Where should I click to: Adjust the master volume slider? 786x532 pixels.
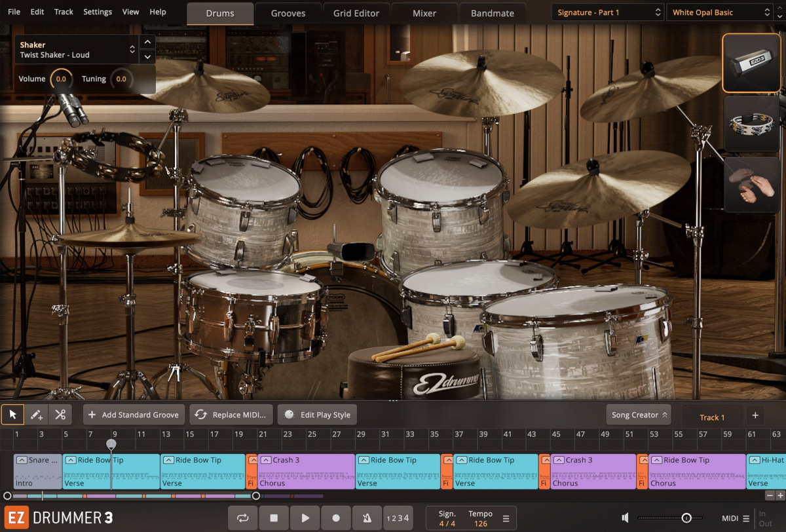click(685, 517)
